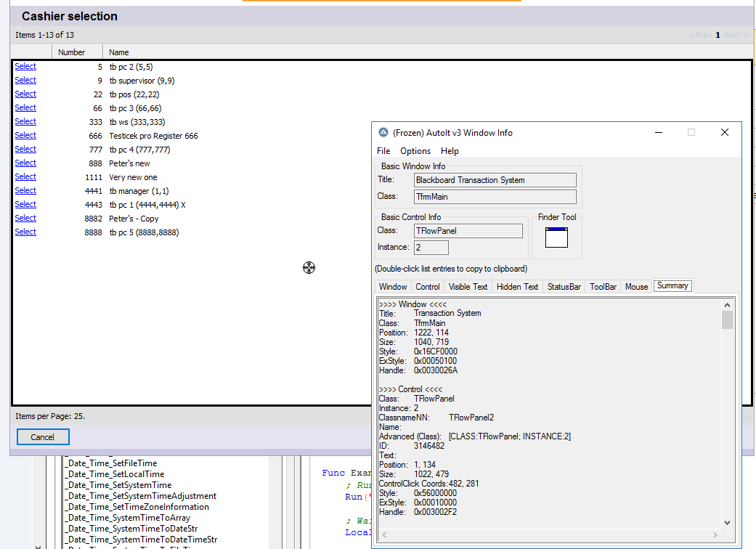Click the horizontal scrollbar left arrow in summary

click(384, 534)
